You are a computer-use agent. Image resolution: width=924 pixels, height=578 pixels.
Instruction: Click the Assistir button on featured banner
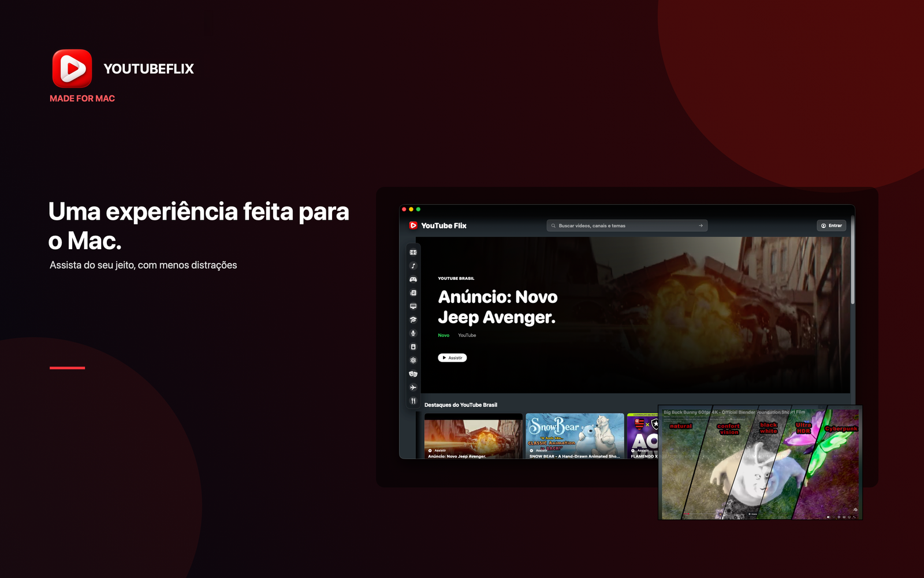tap(452, 358)
